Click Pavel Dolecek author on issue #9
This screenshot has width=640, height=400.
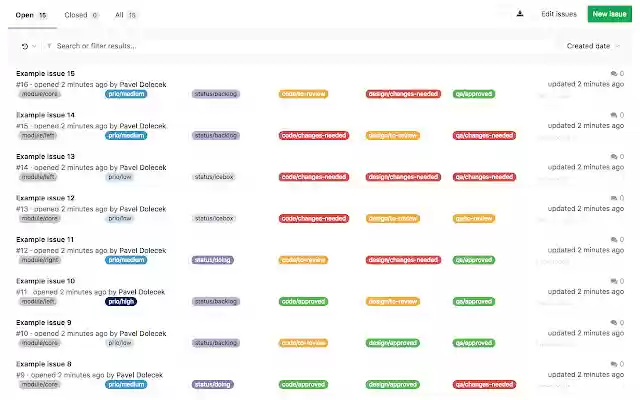tap(140, 375)
